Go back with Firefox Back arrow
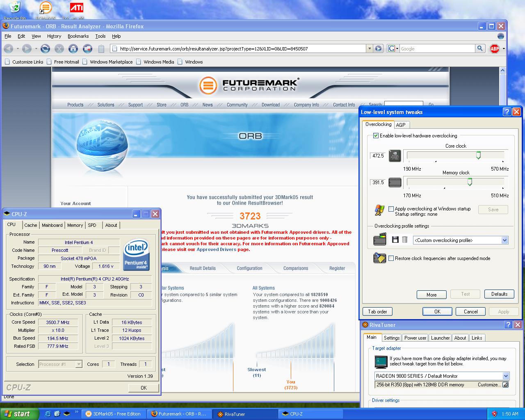Screen dimensions: 525x420 click(9, 49)
